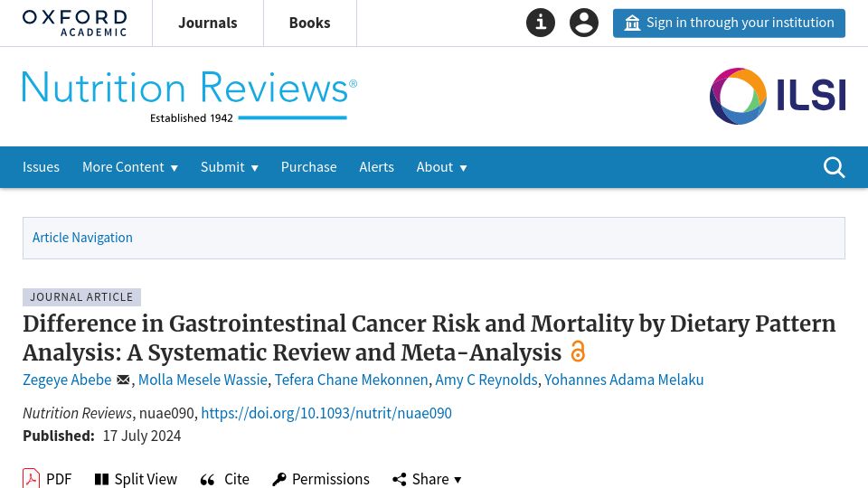This screenshot has width=868, height=488.
Task: Click the Established 1942 text
Action: [192, 118]
